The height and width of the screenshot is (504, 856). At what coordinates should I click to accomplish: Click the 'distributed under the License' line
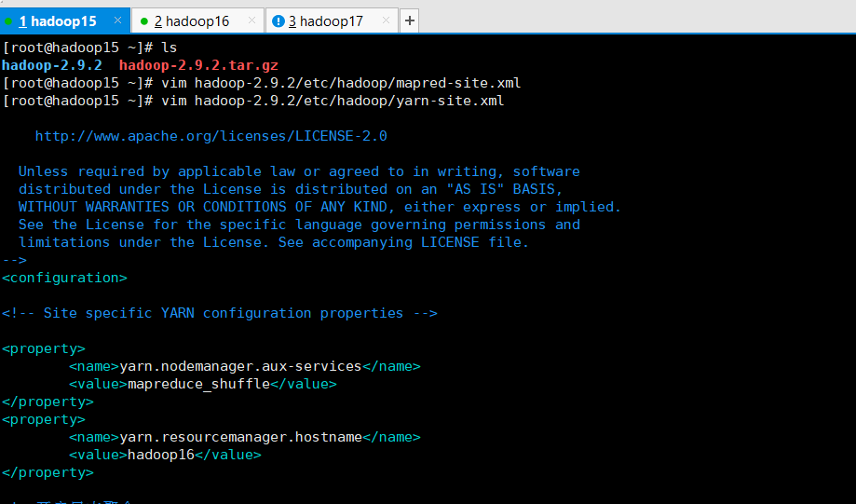coord(291,189)
